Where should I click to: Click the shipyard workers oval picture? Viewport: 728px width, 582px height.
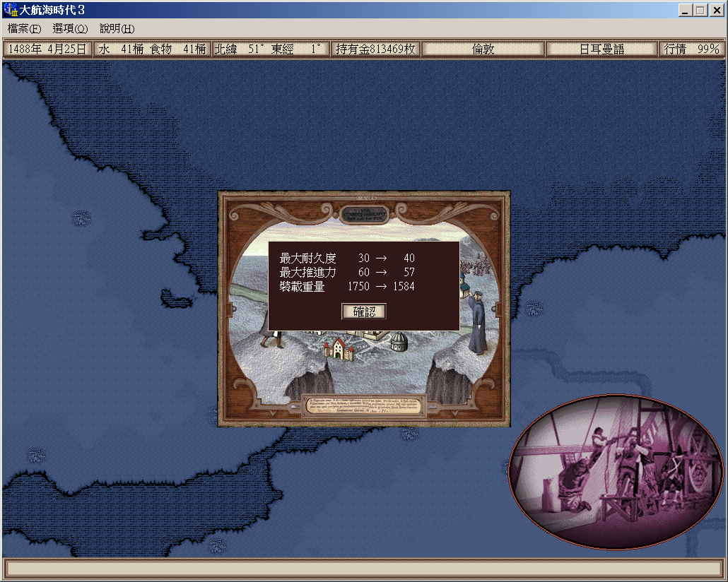pos(616,472)
